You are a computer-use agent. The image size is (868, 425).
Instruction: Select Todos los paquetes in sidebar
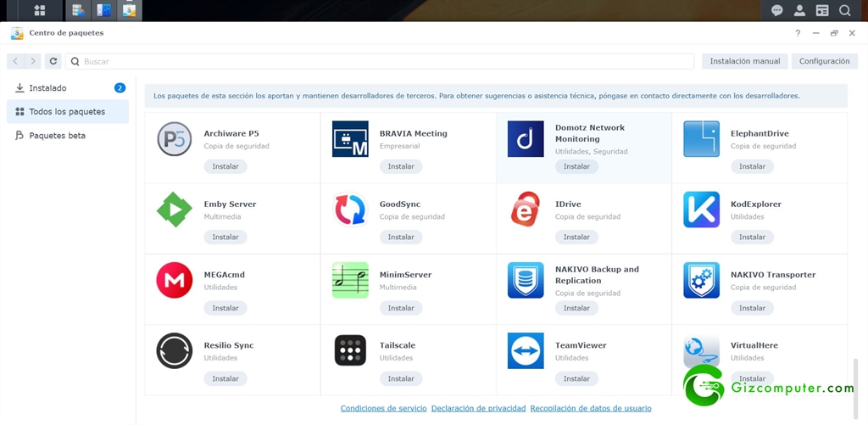[68, 111]
